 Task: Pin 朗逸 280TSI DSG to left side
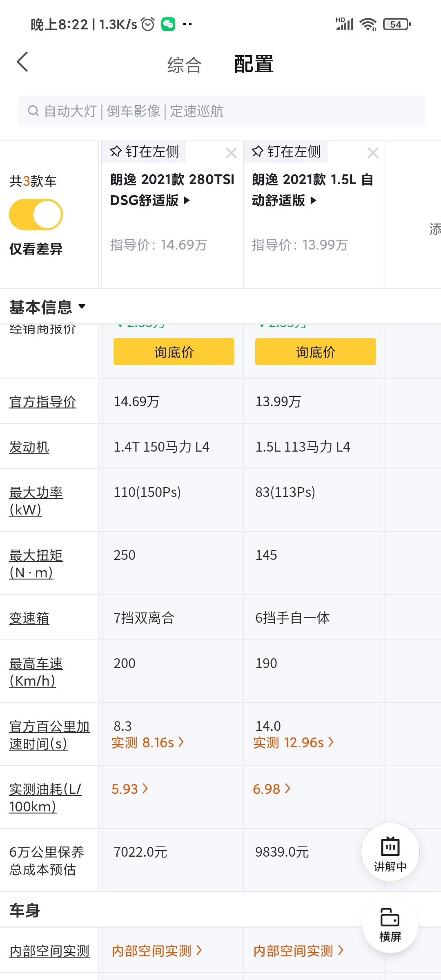pos(145,152)
